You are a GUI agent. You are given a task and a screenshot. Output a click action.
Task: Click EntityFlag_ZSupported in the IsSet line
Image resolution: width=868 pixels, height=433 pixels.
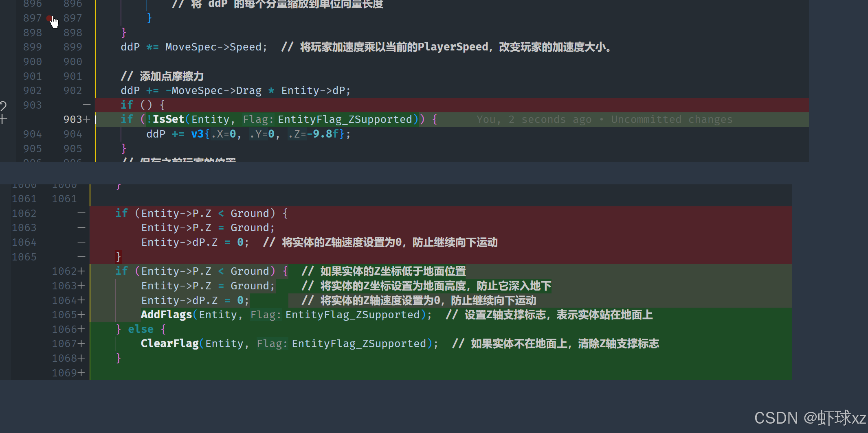(345, 119)
